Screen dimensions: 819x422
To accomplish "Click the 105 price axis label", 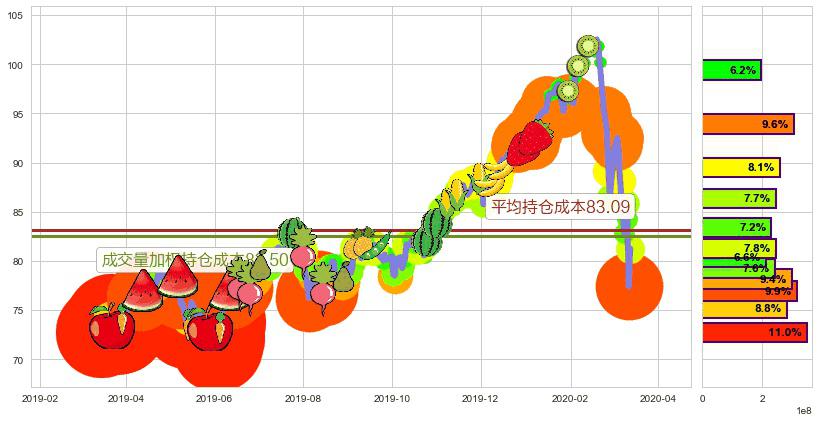I will (15, 16).
